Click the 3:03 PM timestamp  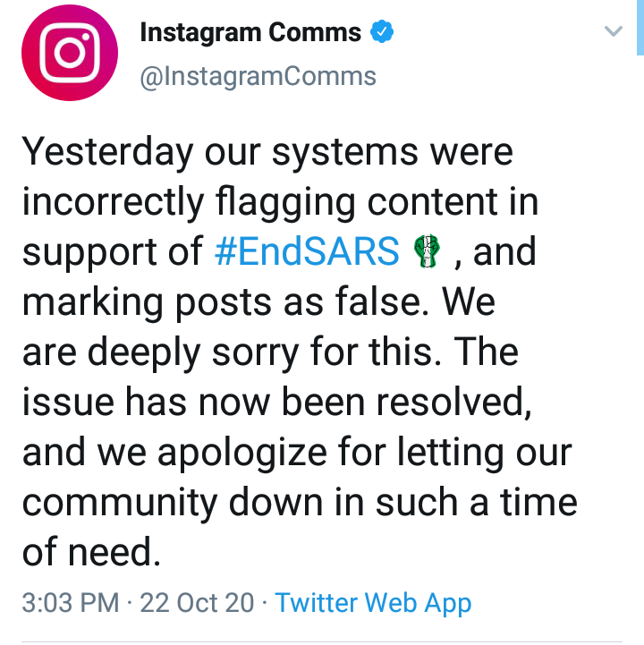pyautogui.click(x=71, y=603)
